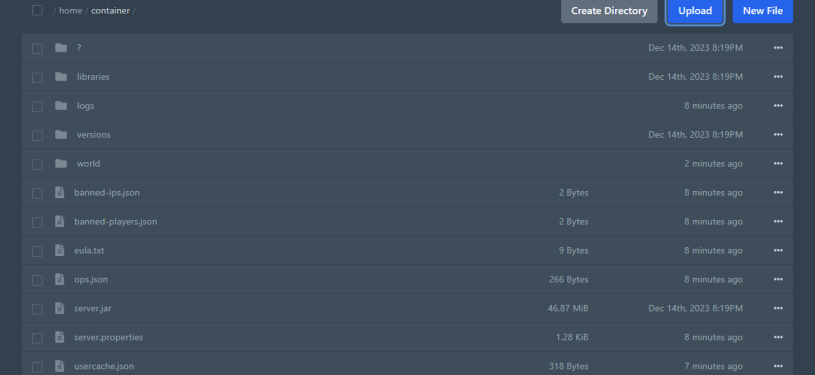Open options menu for server.jar row
The width and height of the screenshot is (815, 375).
click(778, 308)
